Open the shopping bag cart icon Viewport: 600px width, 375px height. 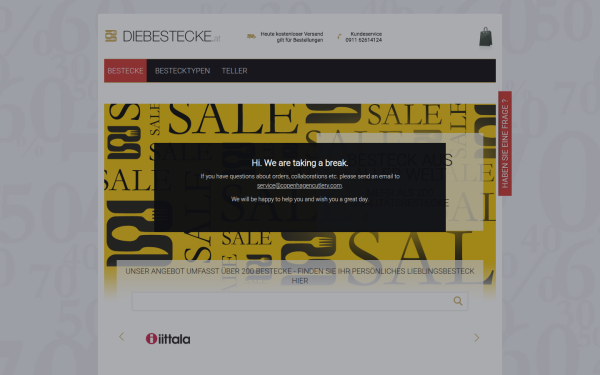486,37
